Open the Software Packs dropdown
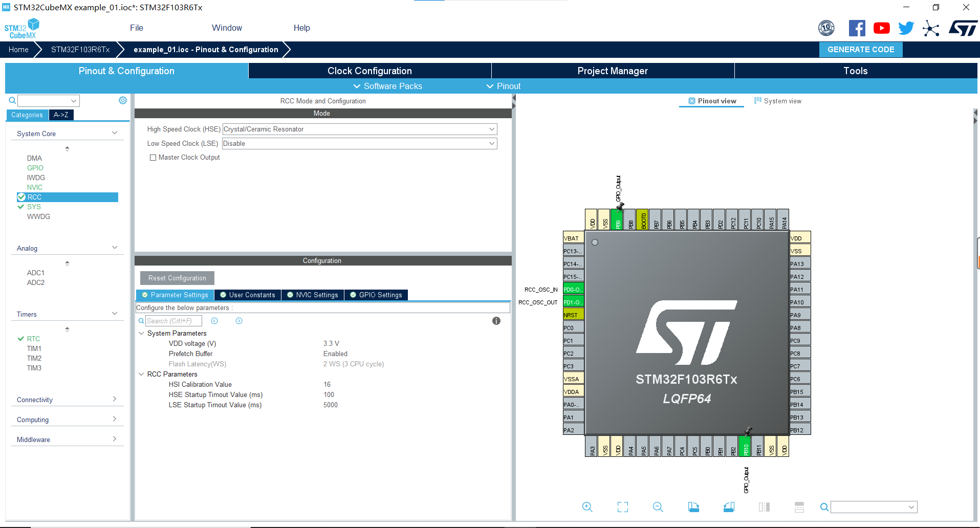The image size is (980, 528). click(x=388, y=86)
